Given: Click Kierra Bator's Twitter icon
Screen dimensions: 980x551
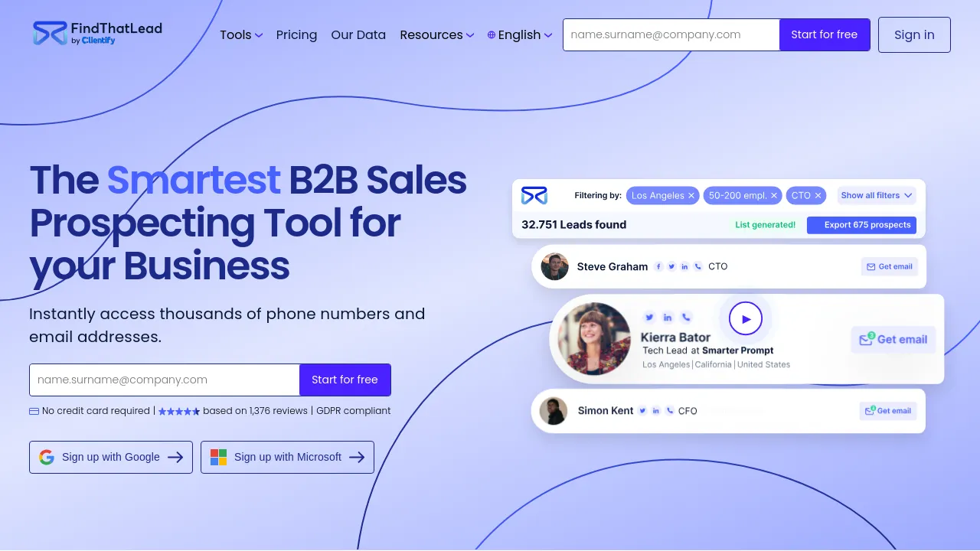Looking at the screenshot, I should (649, 317).
